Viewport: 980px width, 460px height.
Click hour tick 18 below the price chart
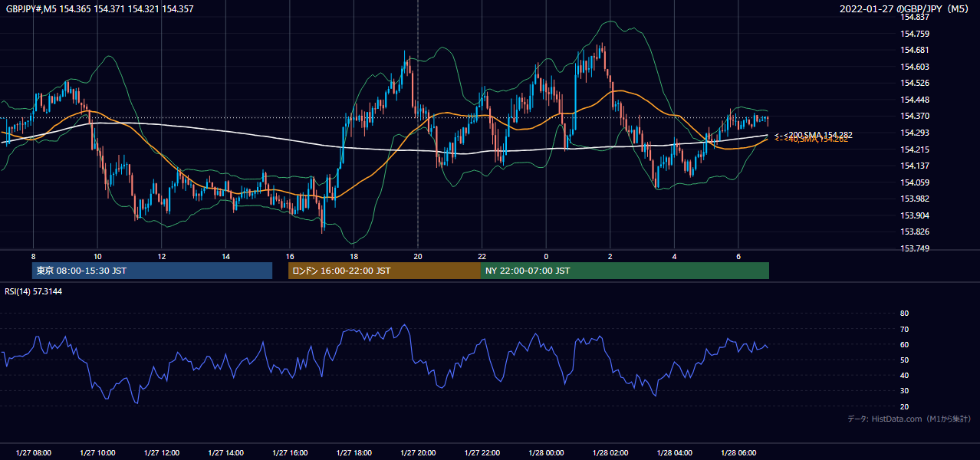[354, 256]
